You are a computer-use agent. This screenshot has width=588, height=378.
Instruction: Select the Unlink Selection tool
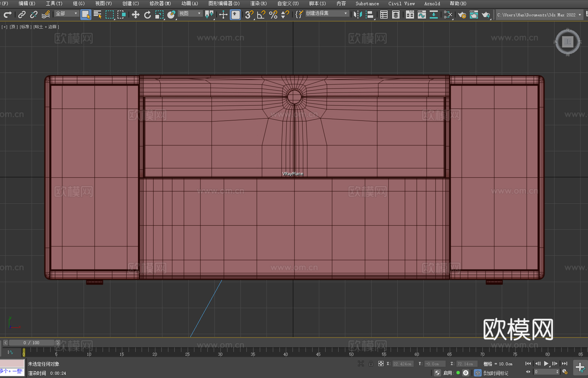coord(34,14)
